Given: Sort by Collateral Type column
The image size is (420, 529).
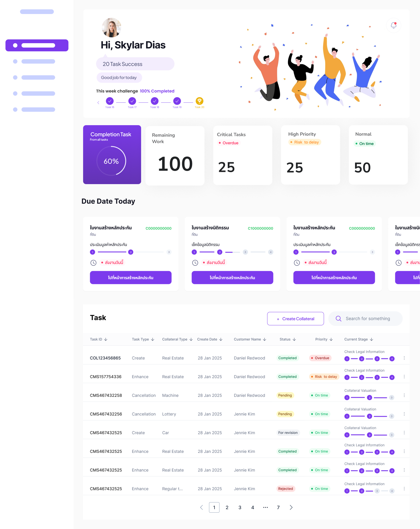Looking at the screenshot, I should (x=178, y=339).
